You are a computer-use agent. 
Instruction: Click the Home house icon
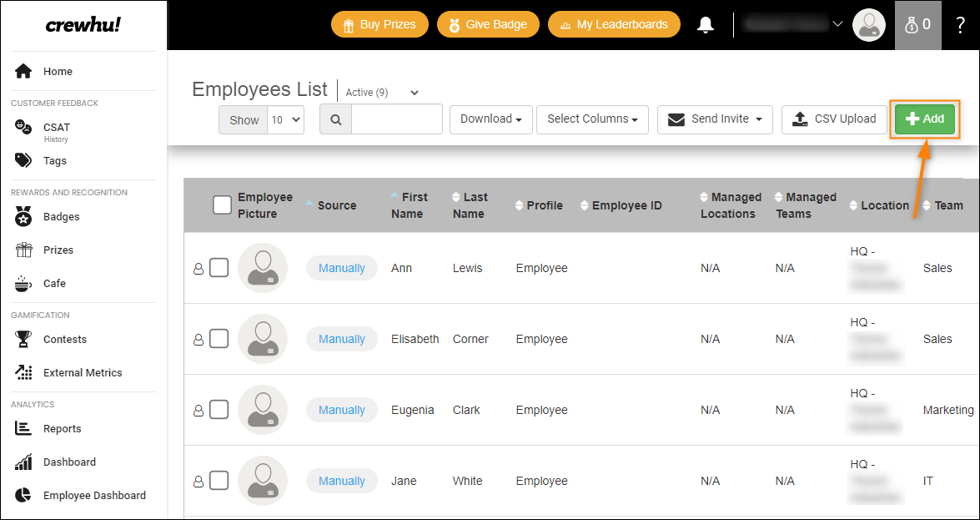coord(23,71)
